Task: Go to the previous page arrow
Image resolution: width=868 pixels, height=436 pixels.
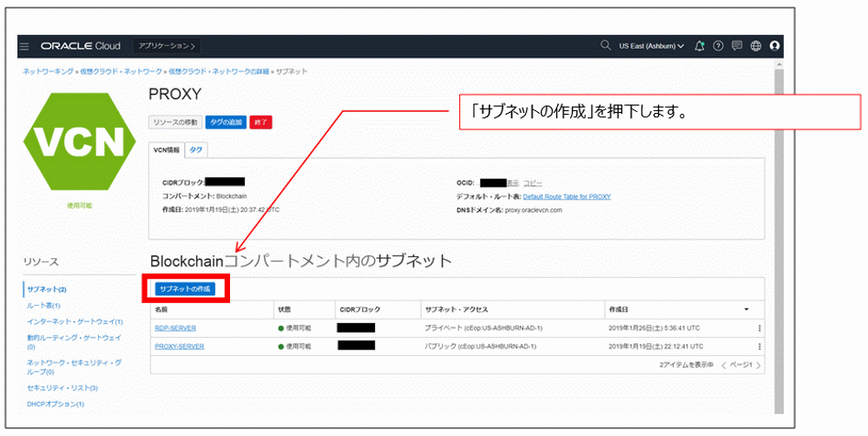Action: point(724,365)
